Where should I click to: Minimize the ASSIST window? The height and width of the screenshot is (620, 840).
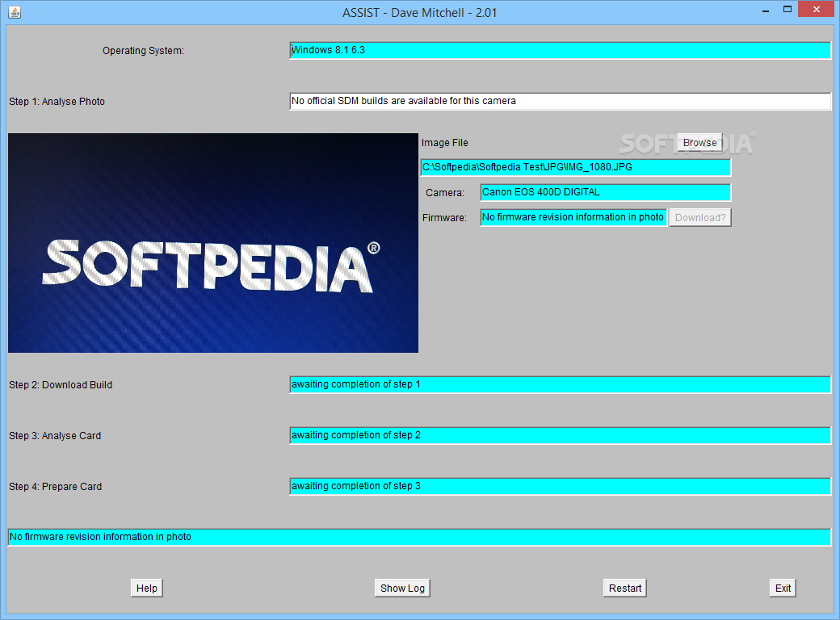[766, 10]
